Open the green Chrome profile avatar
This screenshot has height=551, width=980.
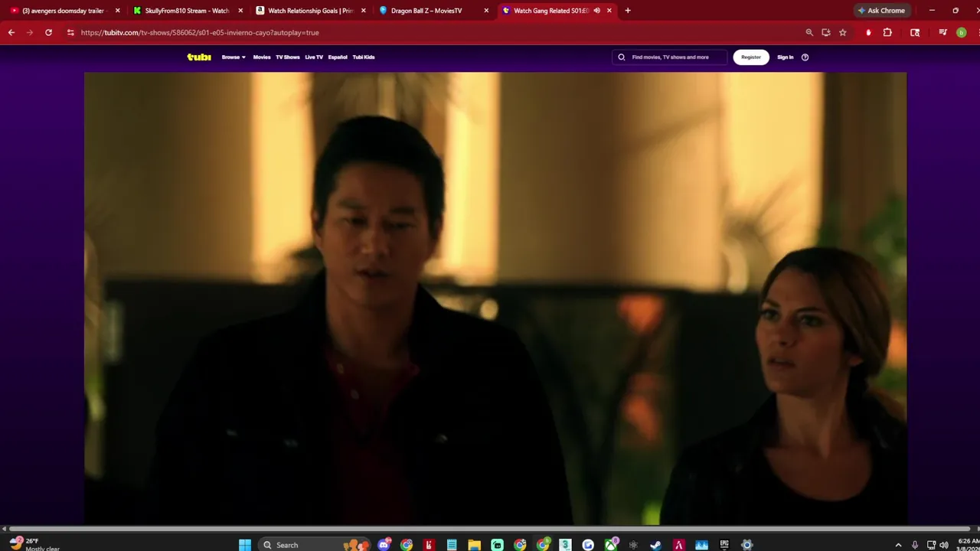pyautogui.click(x=962, y=32)
